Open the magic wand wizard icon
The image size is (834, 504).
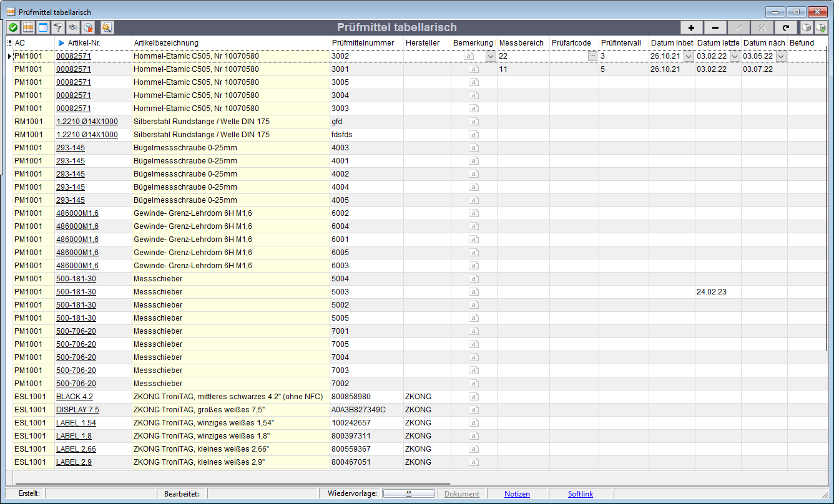(107, 27)
